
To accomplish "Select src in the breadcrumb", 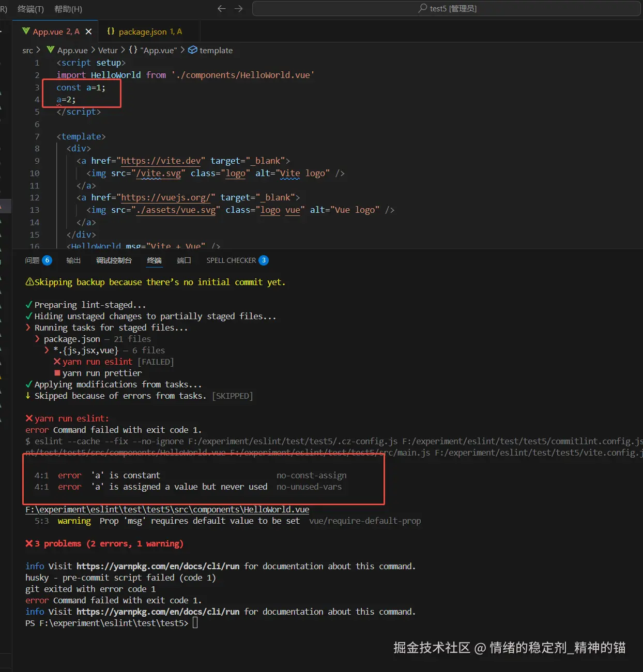I will click(27, 50).
